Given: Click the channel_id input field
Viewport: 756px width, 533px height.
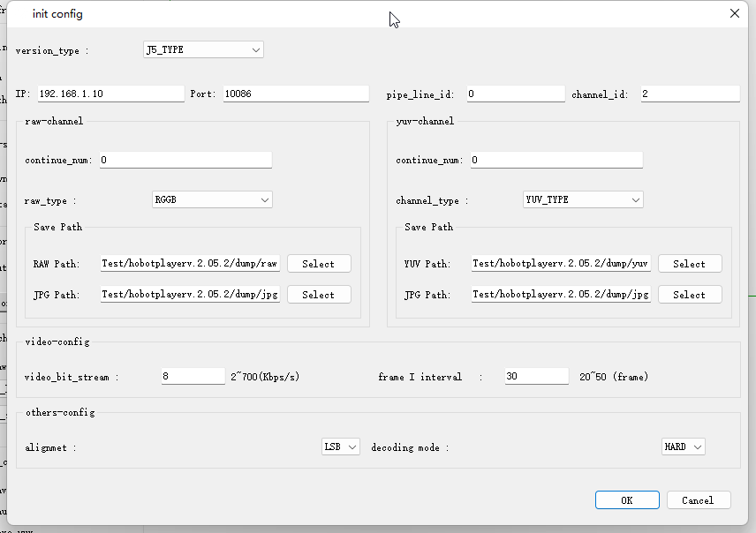Looking at the screenshot, I should [x=690, y=94].
